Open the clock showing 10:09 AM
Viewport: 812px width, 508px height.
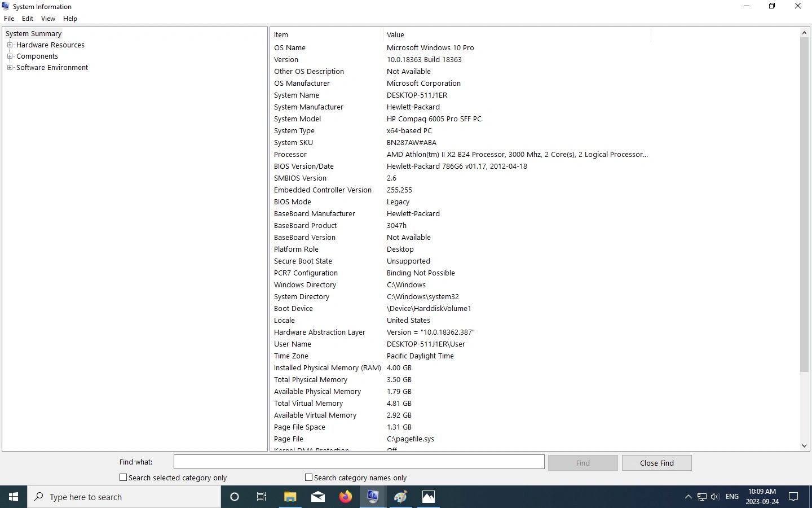click(762, 497)
